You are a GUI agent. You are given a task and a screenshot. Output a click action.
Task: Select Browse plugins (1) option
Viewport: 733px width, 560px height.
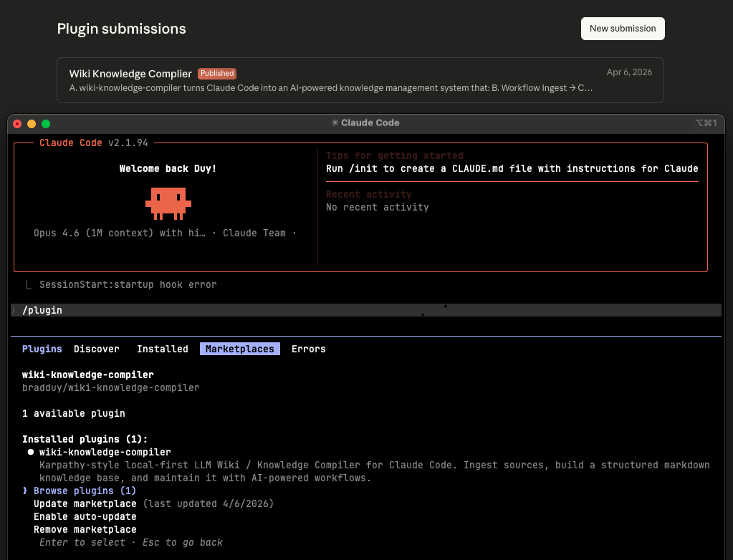[85, 491]
